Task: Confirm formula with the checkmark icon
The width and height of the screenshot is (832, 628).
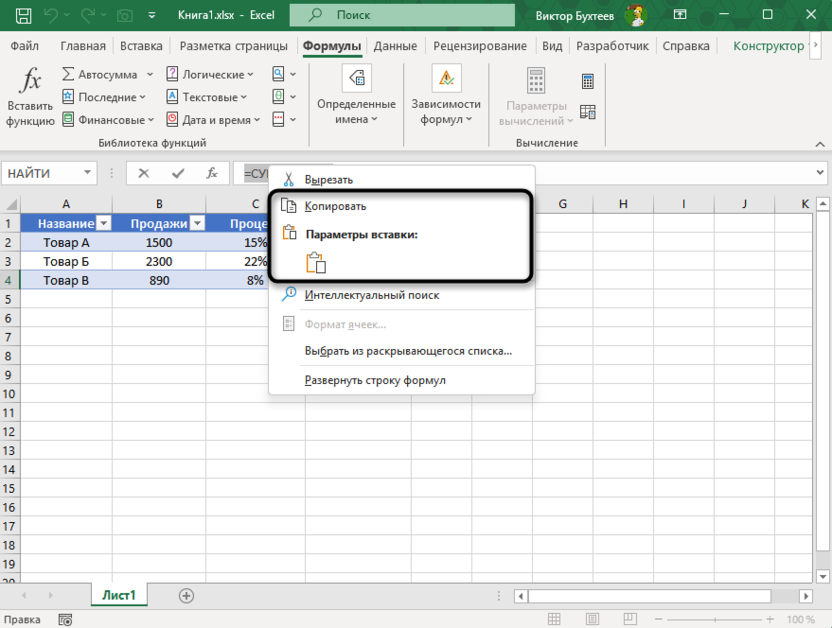Action: [x=178, y=173]
